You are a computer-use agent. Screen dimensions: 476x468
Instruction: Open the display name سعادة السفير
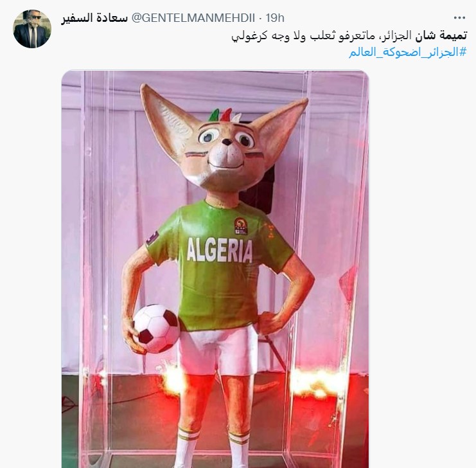click(x=94, y=18)
